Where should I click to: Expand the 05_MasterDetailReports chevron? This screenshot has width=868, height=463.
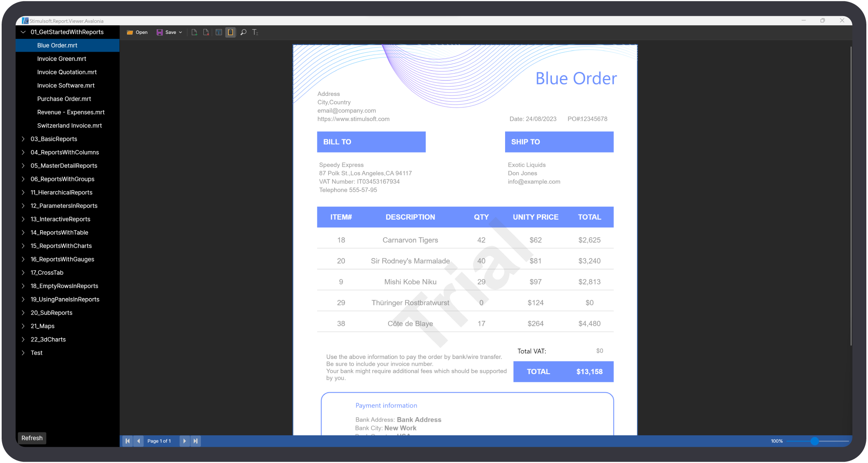pos(23,166)
